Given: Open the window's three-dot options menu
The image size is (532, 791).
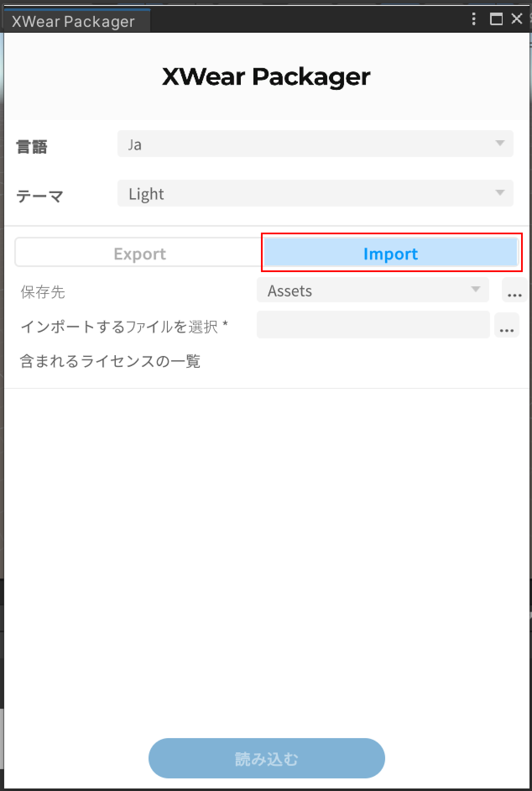Looking at the screenshot, I should pos(474,19).
